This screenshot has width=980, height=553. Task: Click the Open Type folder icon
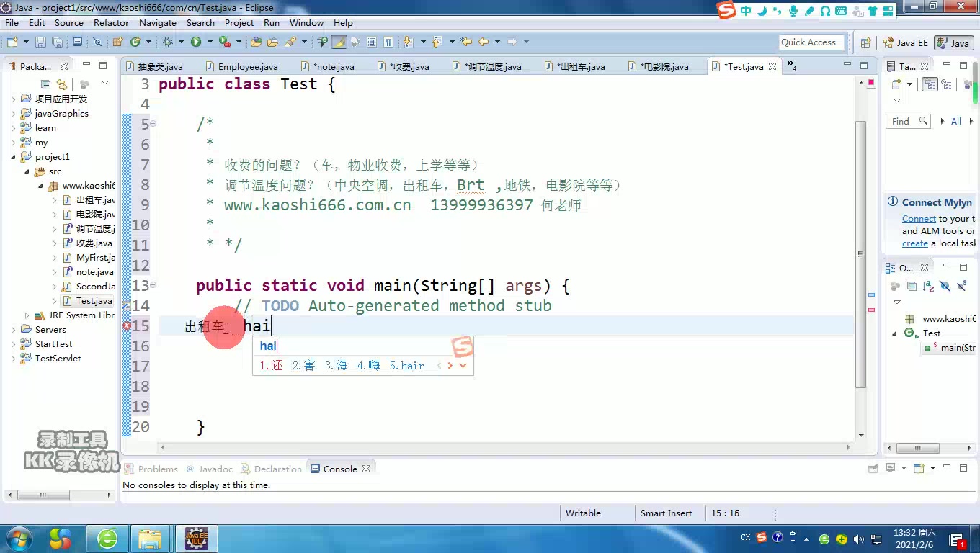pyautogui.click(x=256, y=42)
